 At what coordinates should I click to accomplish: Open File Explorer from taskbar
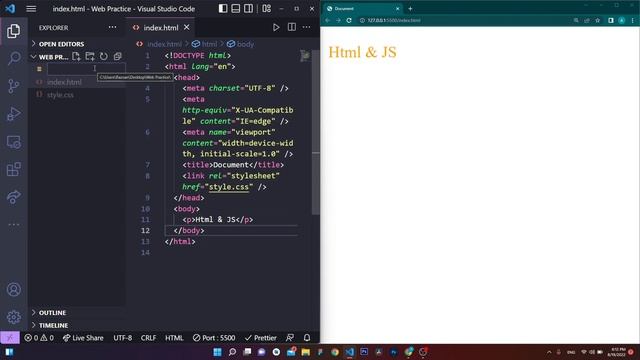(x=306, y=352)
